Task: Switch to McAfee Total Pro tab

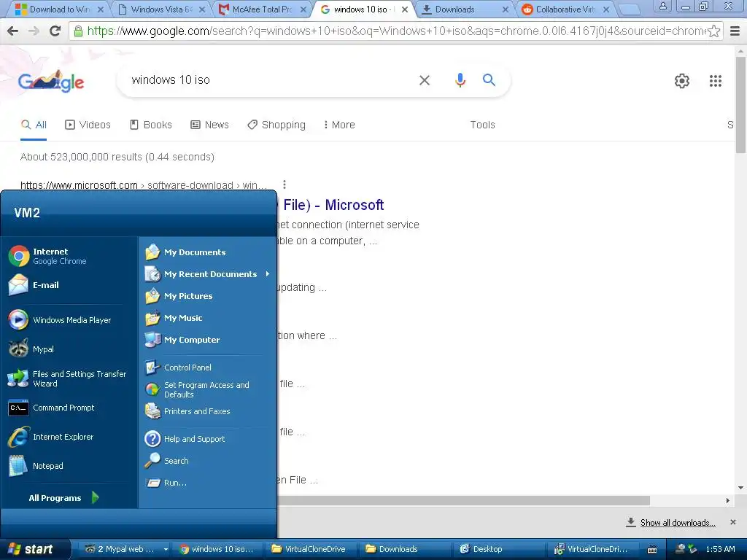Action: click(261, 9)
